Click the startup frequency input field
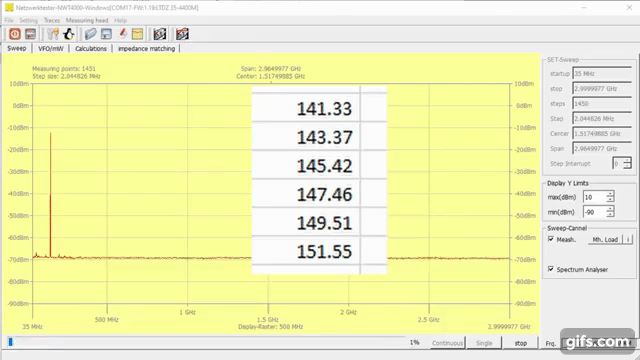The image size is (640, 360). [602, 74]
